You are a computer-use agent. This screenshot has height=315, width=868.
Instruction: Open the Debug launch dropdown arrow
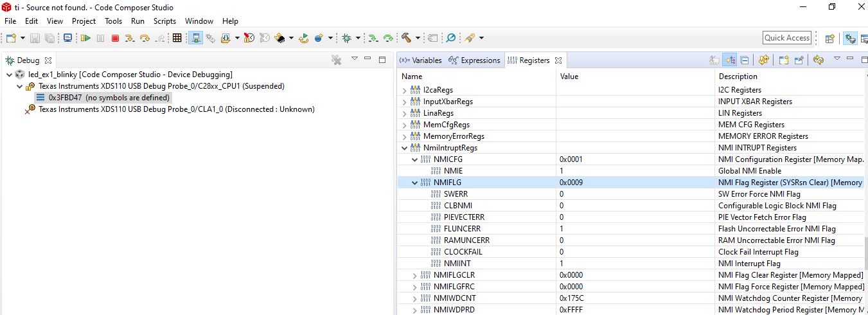358,39
